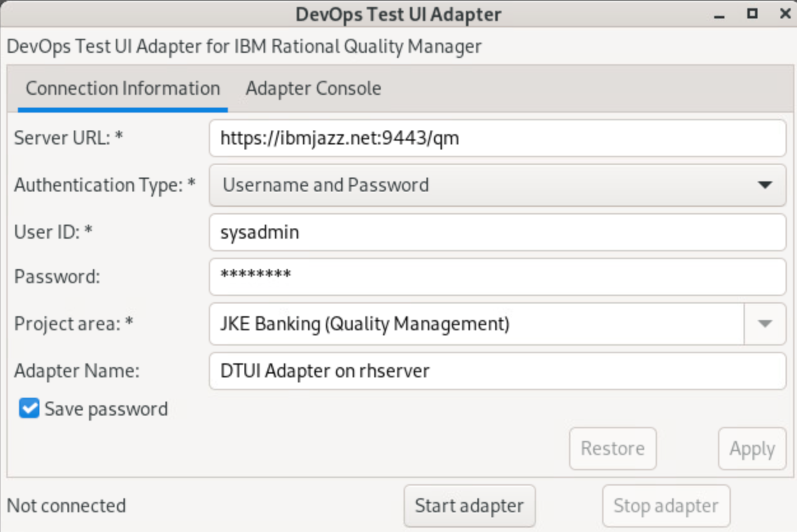Switch to the Adapter Console tab
Viewport: 797px width, 532px height.
(313, 88)
